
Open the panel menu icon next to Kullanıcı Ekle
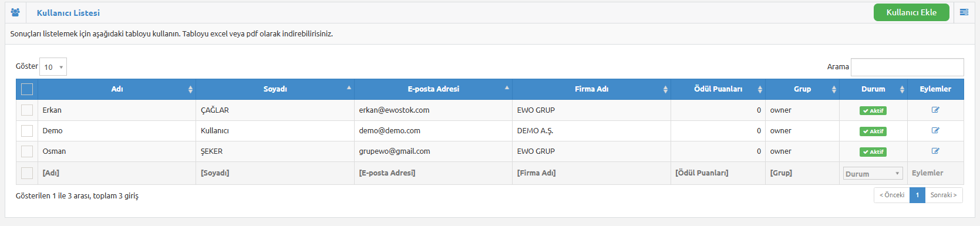964,12
